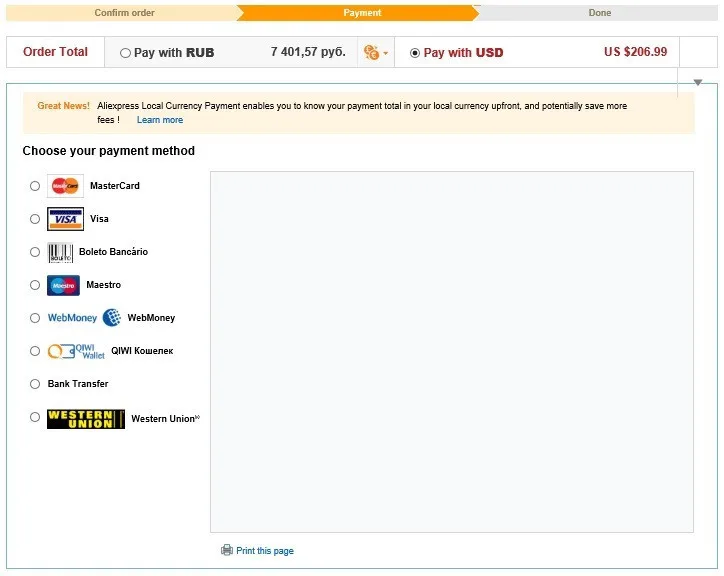Click the Maestro card logo
Image resolution: width=724 pixels, height=576 pixels.
pyautogui.click(x=63, y=285)
